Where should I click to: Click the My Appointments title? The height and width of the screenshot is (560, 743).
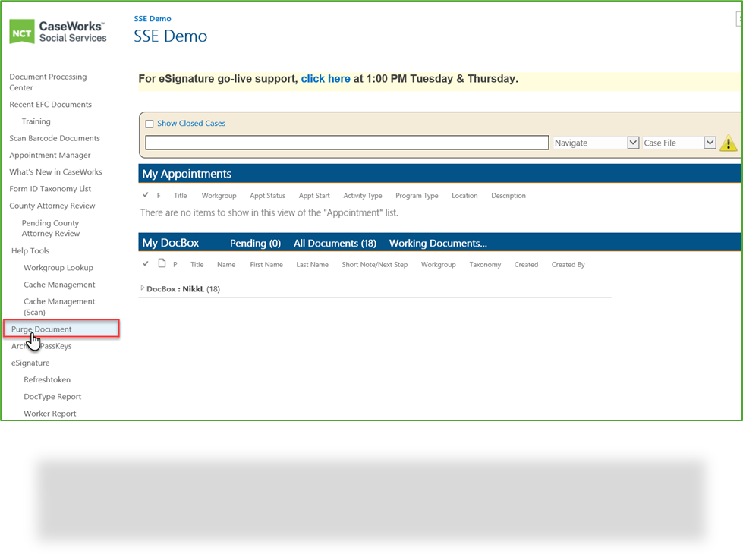click(187, 174)
